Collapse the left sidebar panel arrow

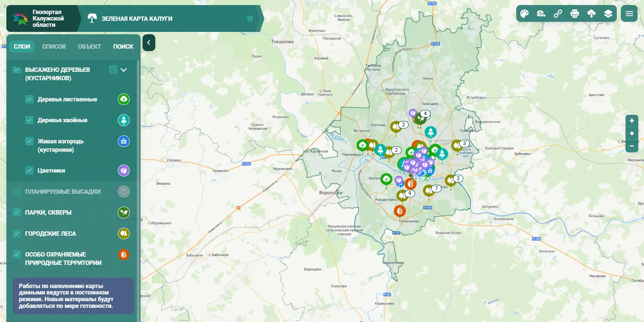tap(149, 43)
